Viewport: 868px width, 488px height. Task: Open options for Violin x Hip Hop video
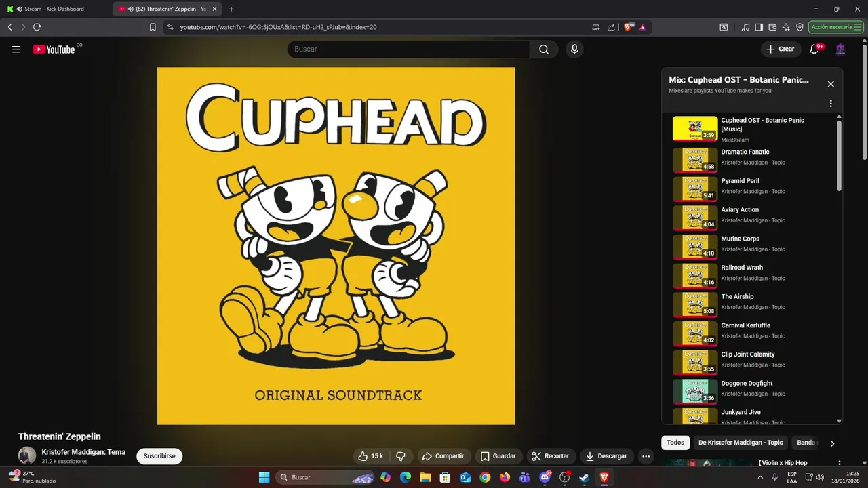840,463
